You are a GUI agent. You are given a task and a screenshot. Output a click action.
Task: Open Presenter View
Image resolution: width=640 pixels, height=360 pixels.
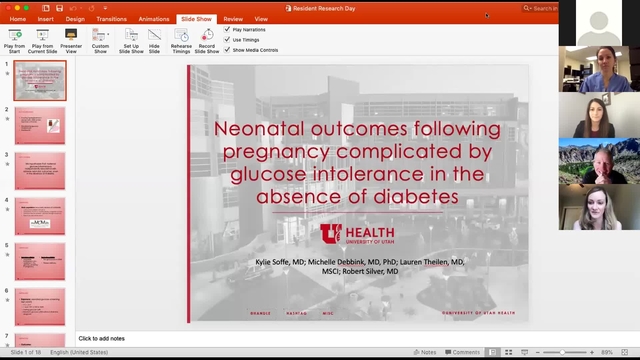click(x=71, y=41)
